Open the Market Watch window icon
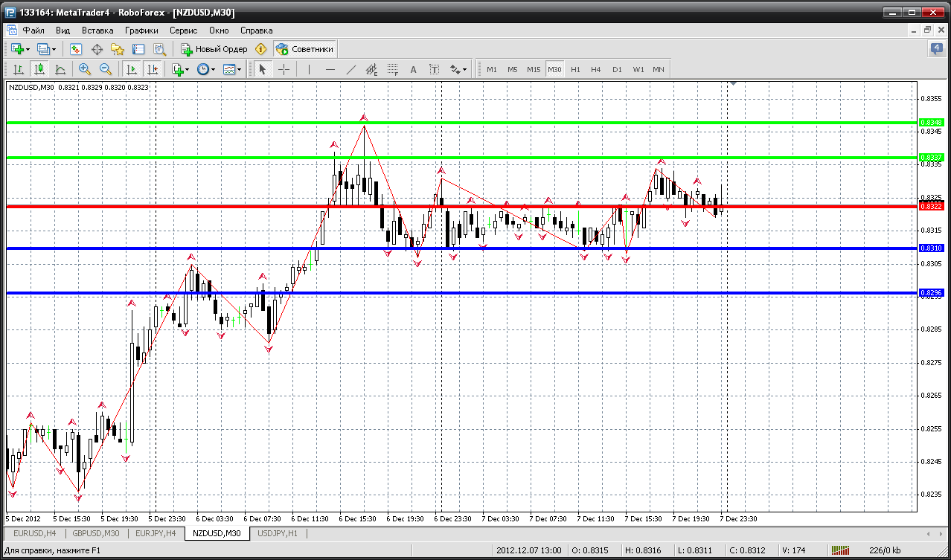Image resolution: width=951 pixels, height=560 pixels. [75, 49]
